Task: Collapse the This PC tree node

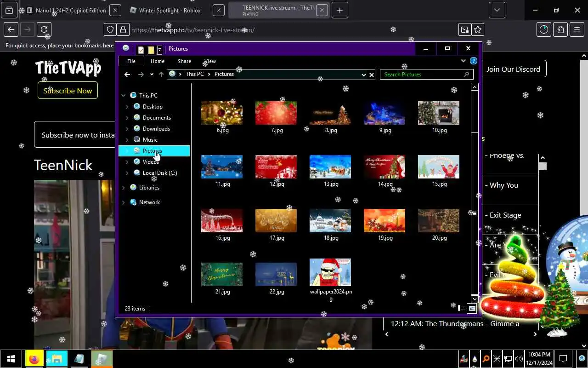Action: pyautogui.click(x=123, y=96)
